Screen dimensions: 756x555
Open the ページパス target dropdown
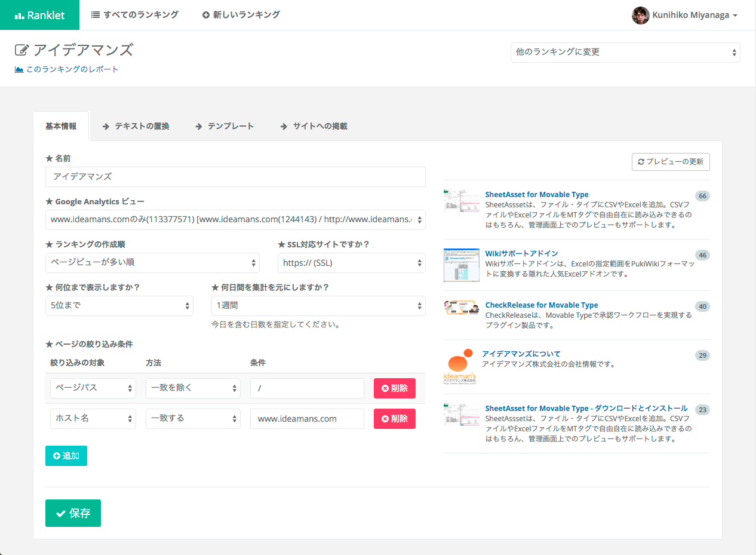coord(93,388)
